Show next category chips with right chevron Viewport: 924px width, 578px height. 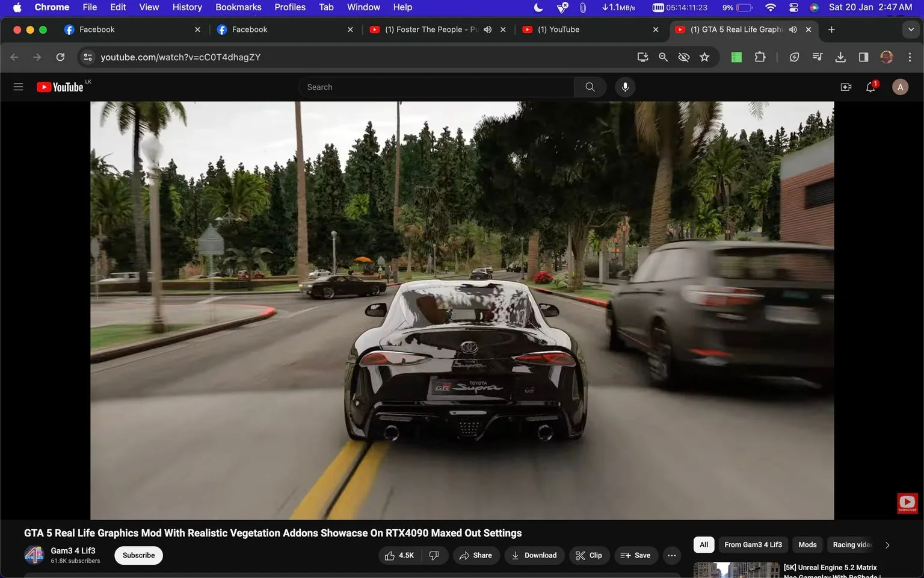pyautogui.click(x=887, y=545)
